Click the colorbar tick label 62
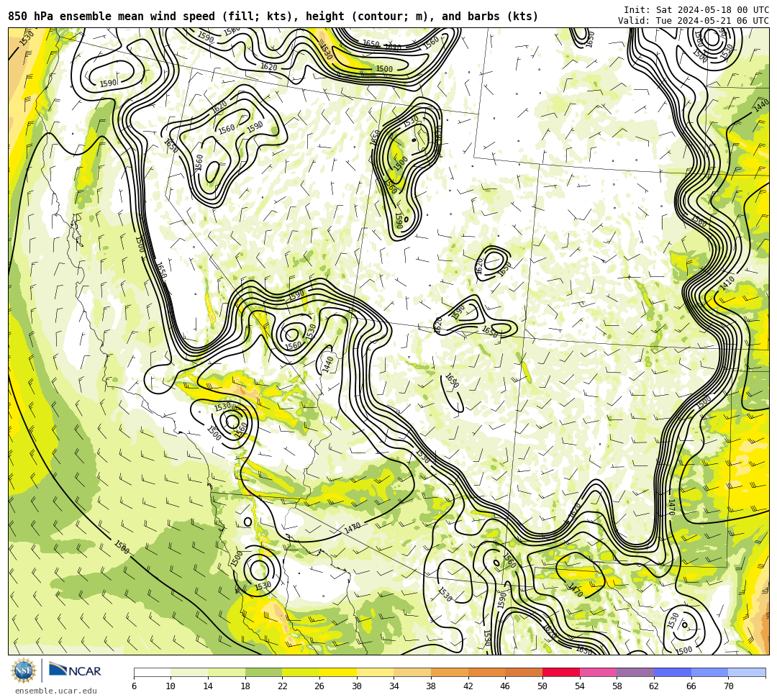This screenshot has height=700, width=777. tap(654, 686)
